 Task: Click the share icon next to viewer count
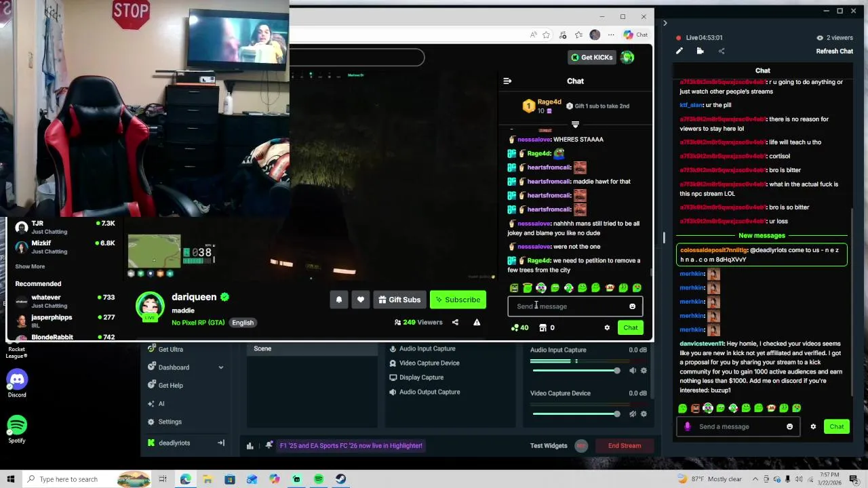coord(455,323)
